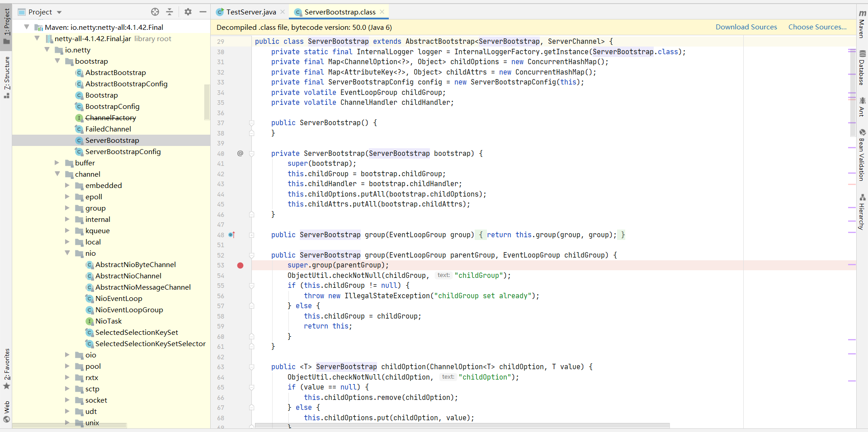Select ServerBootstrapConfig in project tree

pos(123,152)
